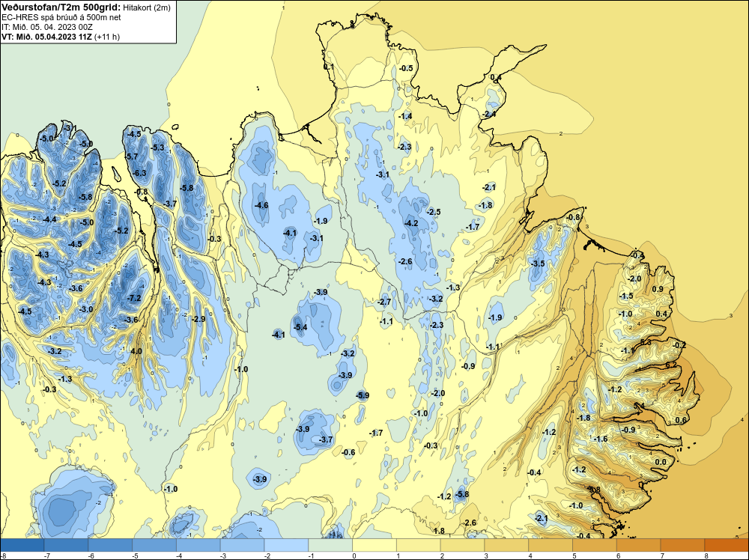Click the -6.3 temperature value

click(x=139, y=173)
